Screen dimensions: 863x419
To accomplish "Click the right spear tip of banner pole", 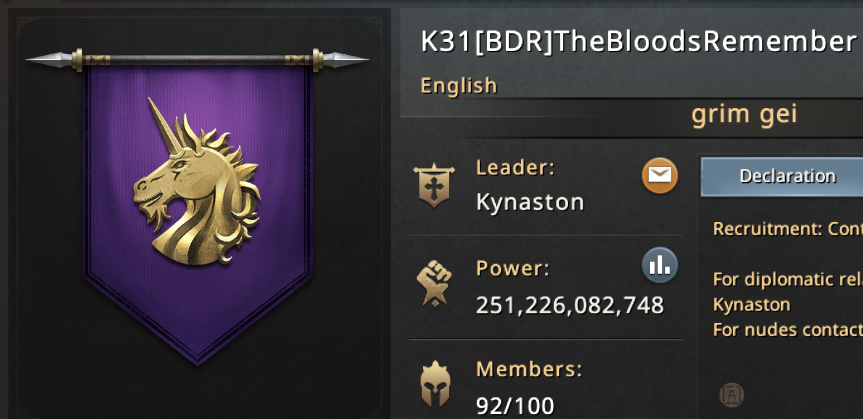I will (x=346, y=59).
